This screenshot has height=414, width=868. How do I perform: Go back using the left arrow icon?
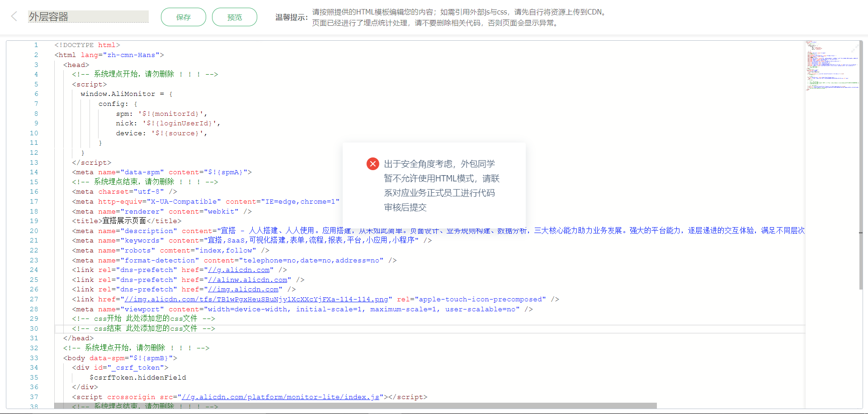click(14, 17)
